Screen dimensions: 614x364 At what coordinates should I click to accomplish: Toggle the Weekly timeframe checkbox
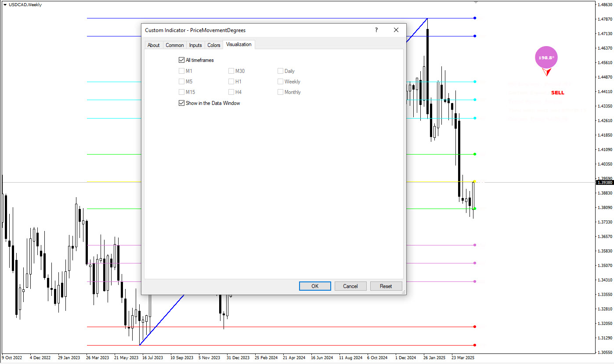[280, 81]
